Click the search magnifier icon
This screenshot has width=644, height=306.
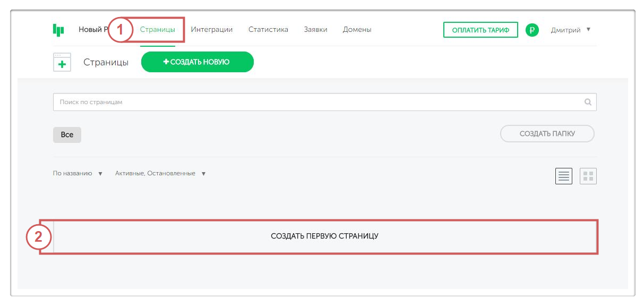click(588, 102)
